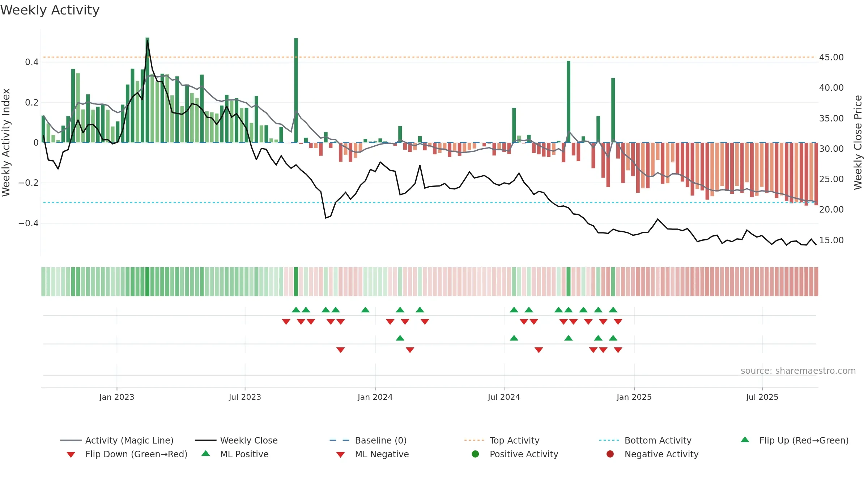Toggle ML Negative legend entry
Image resolution: width=868 pixels, height=488 pixels.
[373, 454]
